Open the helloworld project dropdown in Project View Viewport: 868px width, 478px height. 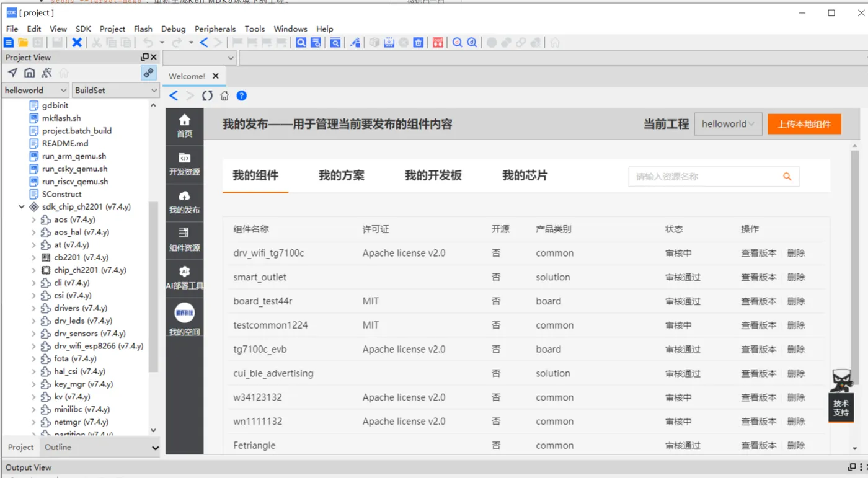(x=35, y=90)
